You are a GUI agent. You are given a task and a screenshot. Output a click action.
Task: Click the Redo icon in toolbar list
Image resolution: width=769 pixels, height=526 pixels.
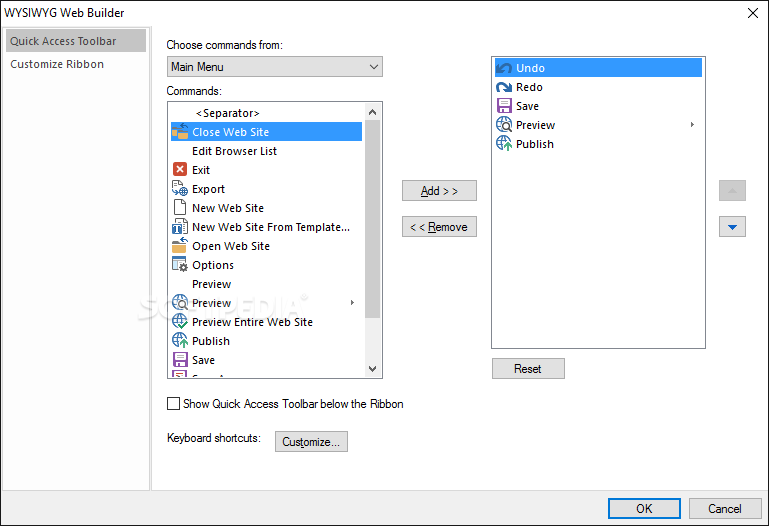coord(504,87)
